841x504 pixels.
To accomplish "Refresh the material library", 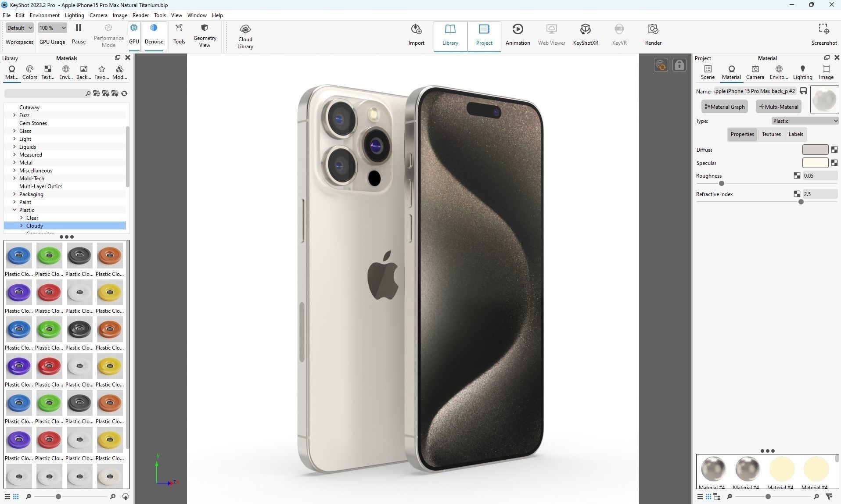I will (124, 93).
